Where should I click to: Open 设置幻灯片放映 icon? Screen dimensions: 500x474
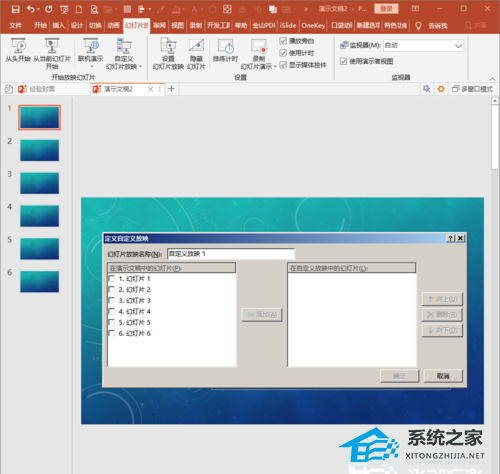click(168, 46)
